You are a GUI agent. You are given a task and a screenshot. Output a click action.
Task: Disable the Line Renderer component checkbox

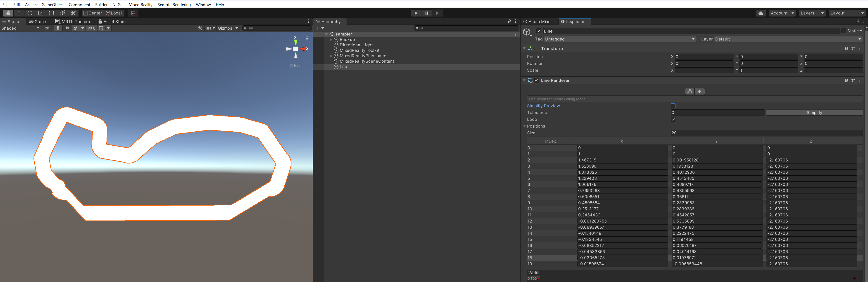(x=537, y=80)
